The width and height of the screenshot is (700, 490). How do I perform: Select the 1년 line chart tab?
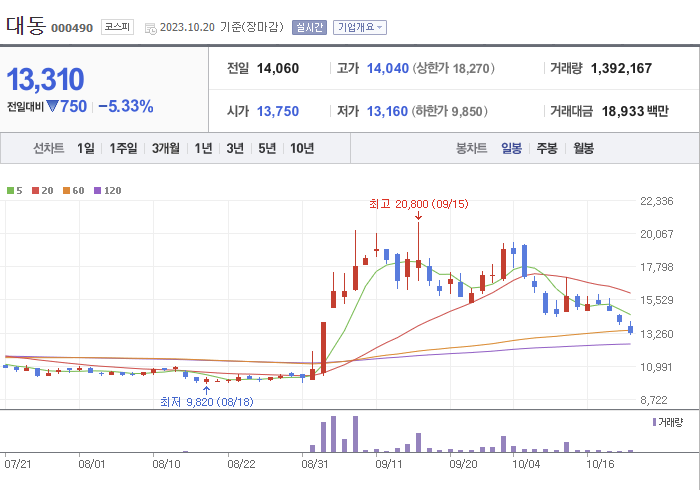[203, 148]
